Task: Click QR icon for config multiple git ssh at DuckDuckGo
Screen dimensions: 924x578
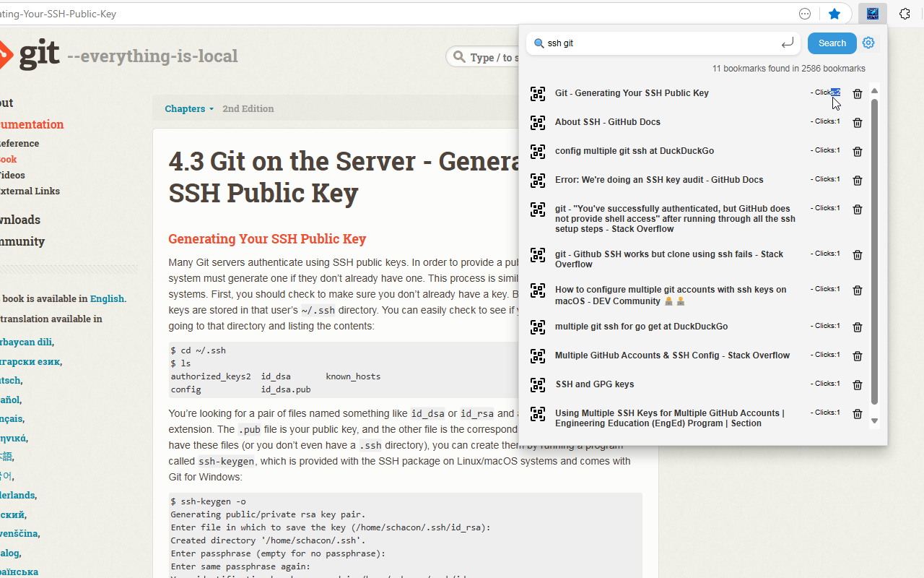Action: tap(538, 152)
